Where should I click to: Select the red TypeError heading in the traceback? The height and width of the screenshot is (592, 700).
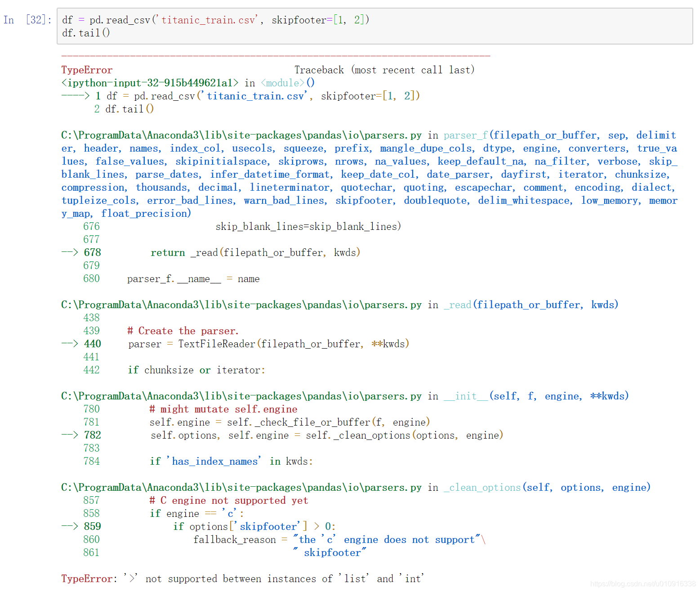[87, 70]
